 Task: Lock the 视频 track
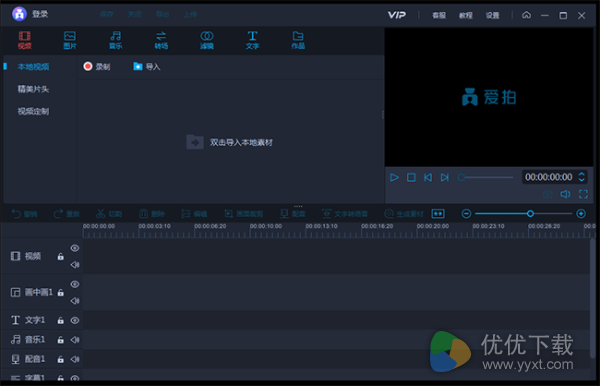tap(60, 256)
